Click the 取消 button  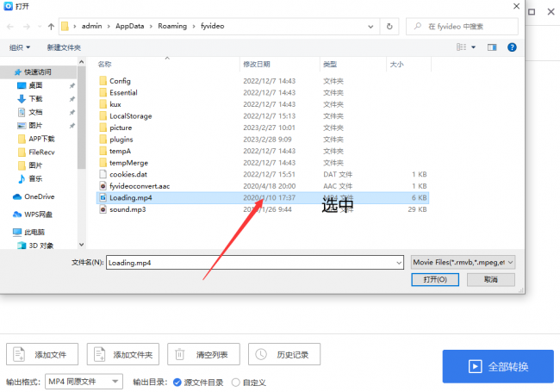(491, 279)
